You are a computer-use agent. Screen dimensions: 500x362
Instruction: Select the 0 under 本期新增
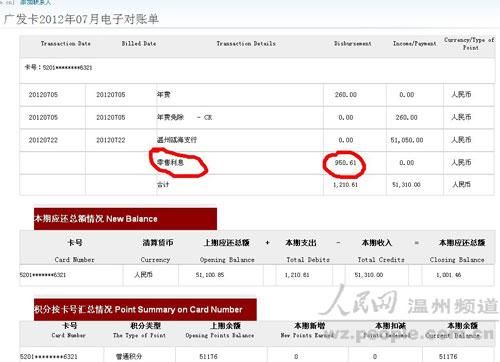[296, 357]
